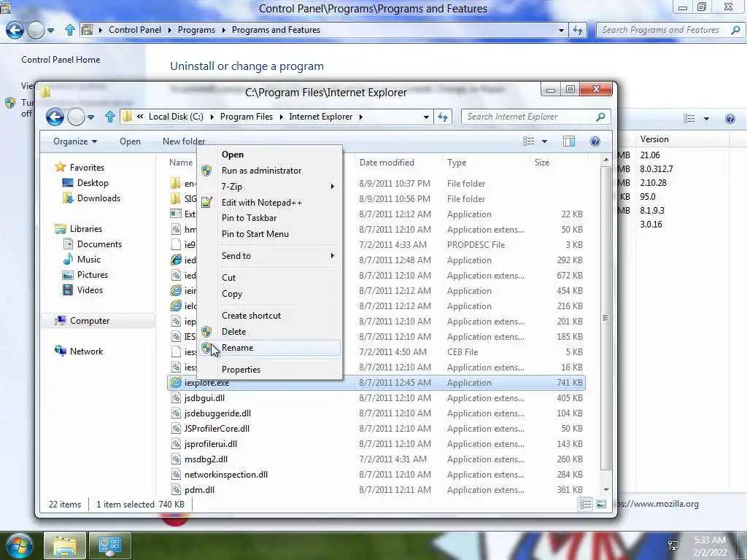The image size is (747, 560).
Task: Expand the view options dropdown arrow in folder toolbar
Action: coord(544,141)
